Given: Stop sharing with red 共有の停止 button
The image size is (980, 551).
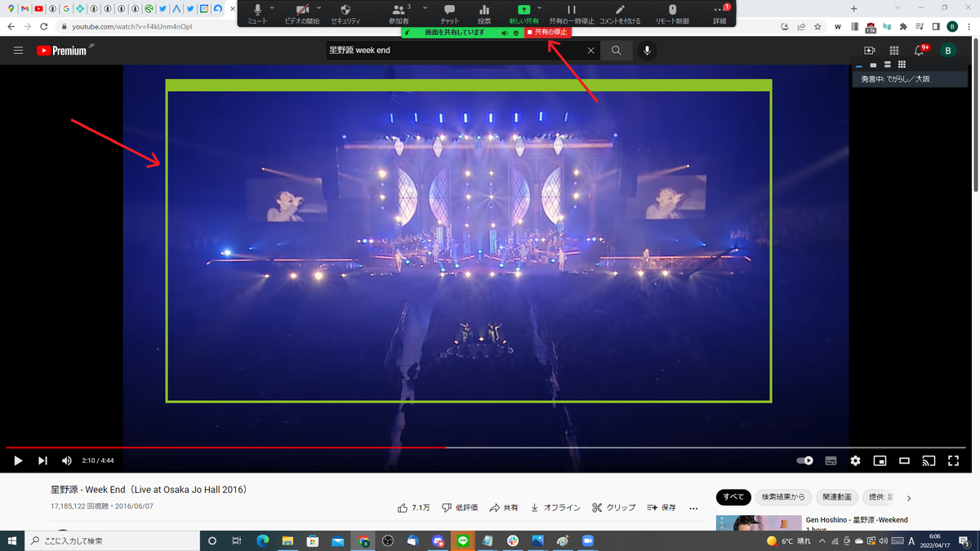Looking at the screenshot, I should click(547, 33).
